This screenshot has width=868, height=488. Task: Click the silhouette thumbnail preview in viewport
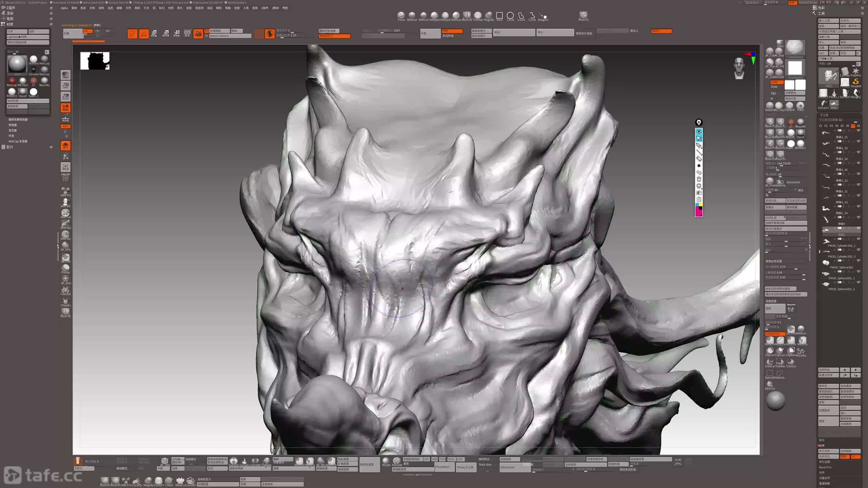pos(95,61)
